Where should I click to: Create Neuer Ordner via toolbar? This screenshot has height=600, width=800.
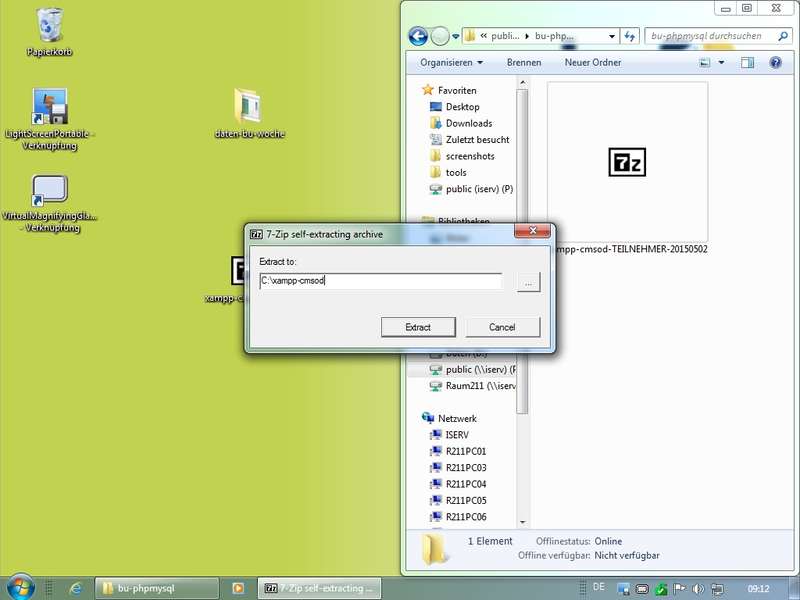(x=593, y=62)
